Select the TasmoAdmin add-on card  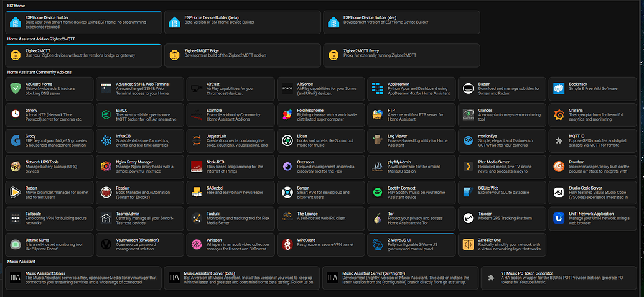139,219
